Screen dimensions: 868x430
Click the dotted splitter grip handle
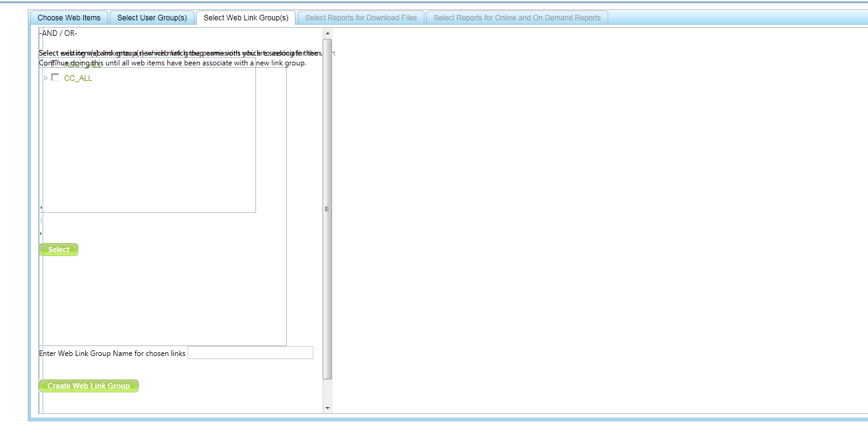[41, 220]
